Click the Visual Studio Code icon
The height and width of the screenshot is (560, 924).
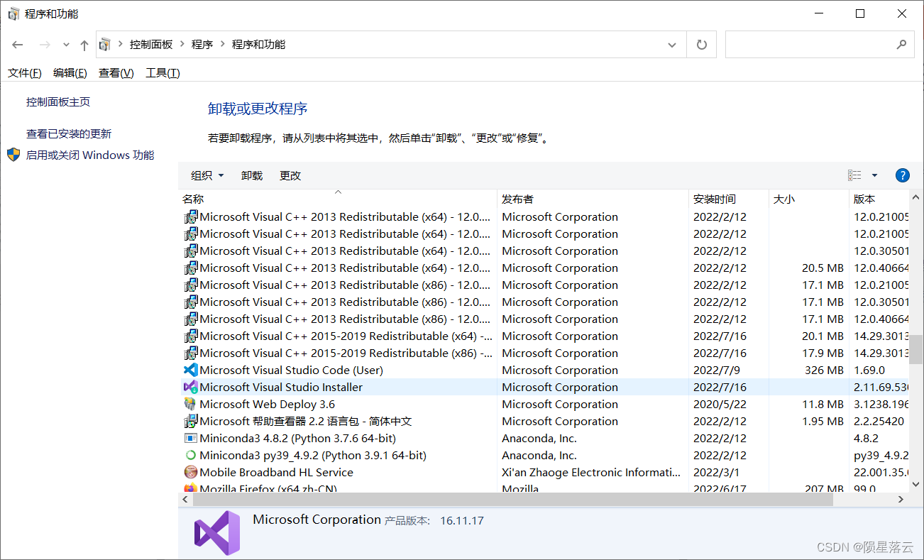[x=190, y=370]
